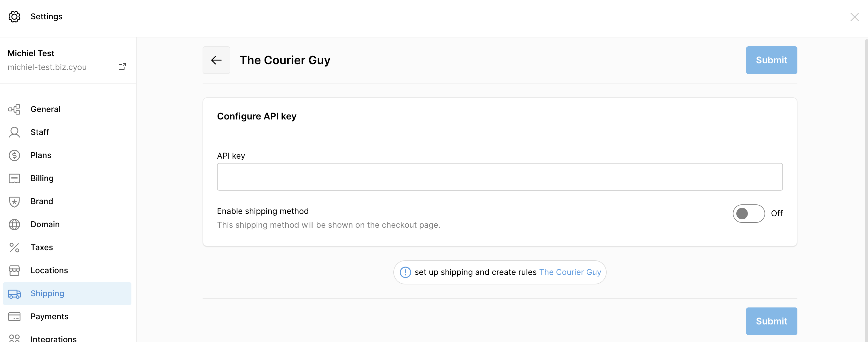Open store site via external link icon
The height and width of the screenshot is (342, 868).
tap(122, 67)
